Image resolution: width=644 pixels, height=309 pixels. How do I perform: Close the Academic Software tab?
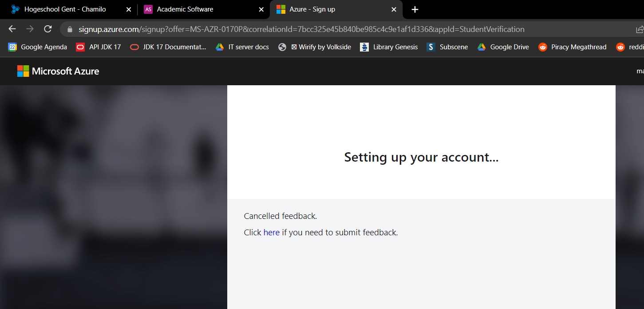click(x=261, y=9)
